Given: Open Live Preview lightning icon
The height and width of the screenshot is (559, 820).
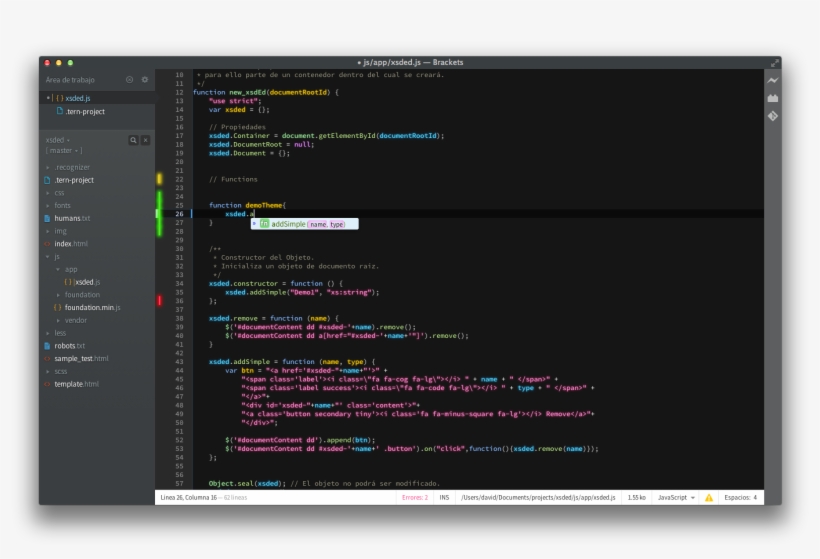Looking at the screenshot, I should pos(773,81).
